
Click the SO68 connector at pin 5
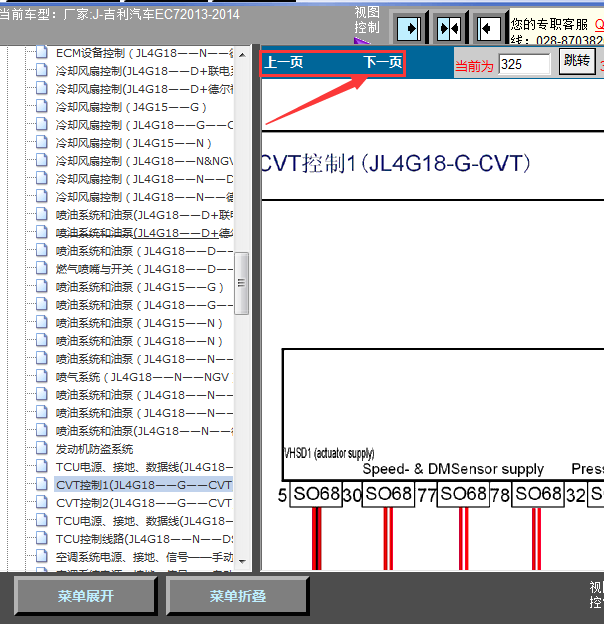(316, 494)
